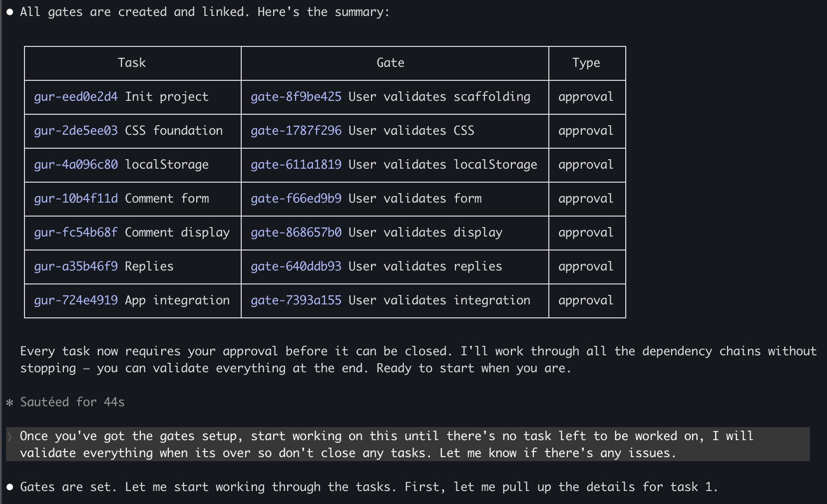Screen dimensions: 827x504
Task: Open task link gur-2de5ee03
Action: pyautogui.click(x=76, y=131)
